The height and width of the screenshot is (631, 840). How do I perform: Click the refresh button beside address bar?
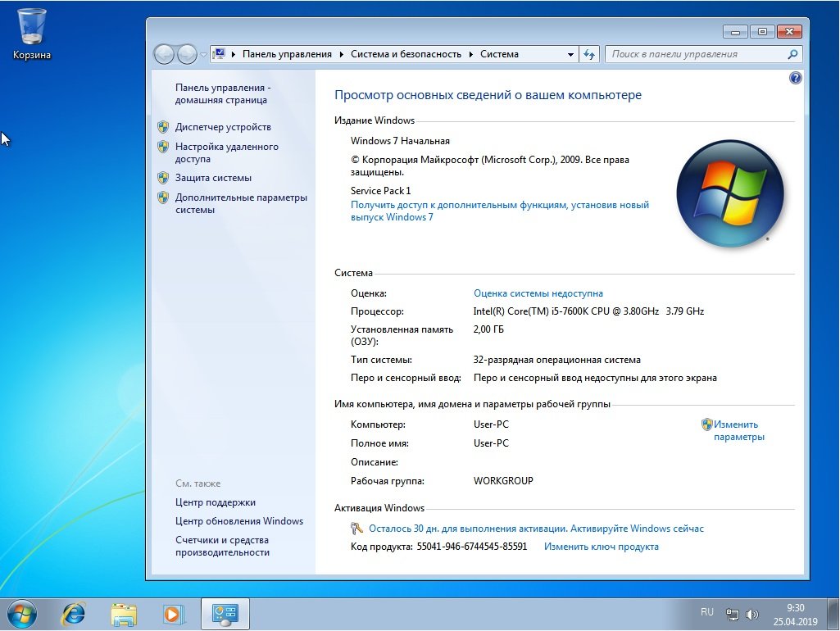click(589, 55)
